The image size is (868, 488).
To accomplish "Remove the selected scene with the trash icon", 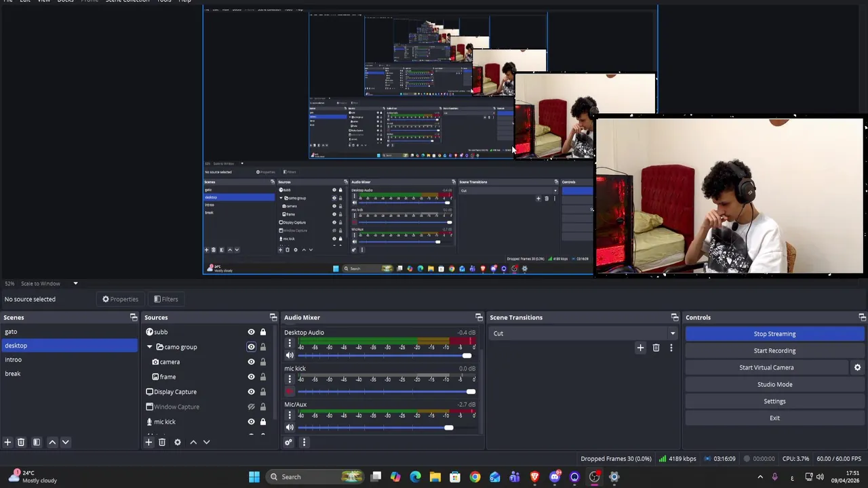I will tap(21, 442).
